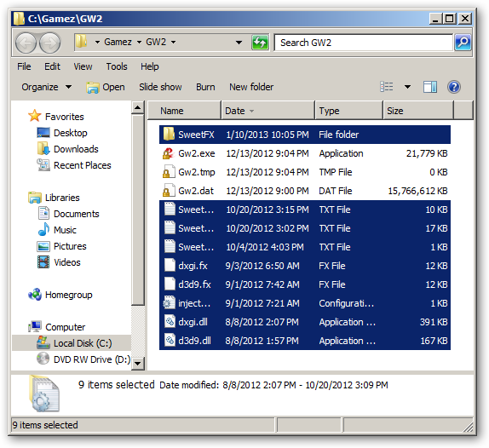489x448 pixels.
Task: Click the Open toolbar button
Action: [106, 87]
